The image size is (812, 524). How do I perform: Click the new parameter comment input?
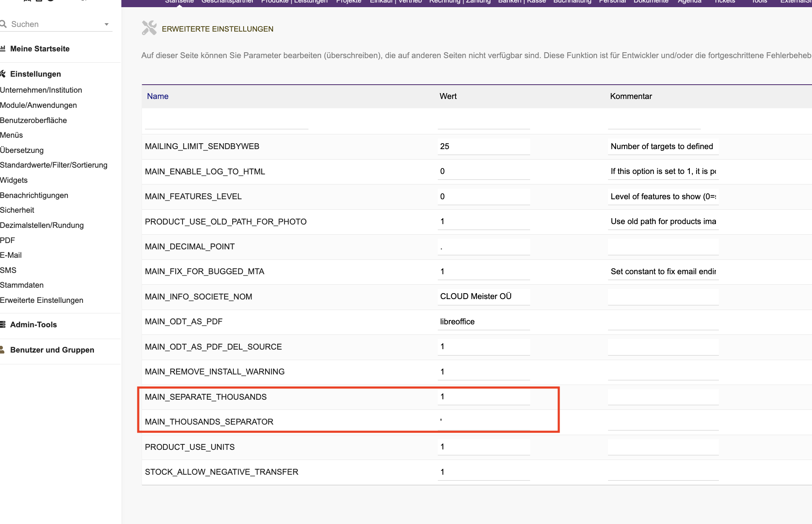coord(654,121)
